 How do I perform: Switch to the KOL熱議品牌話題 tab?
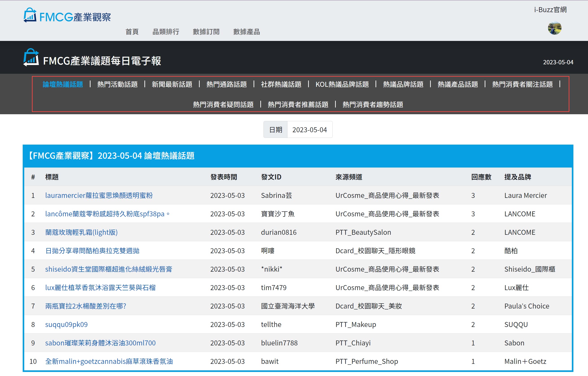342,84
